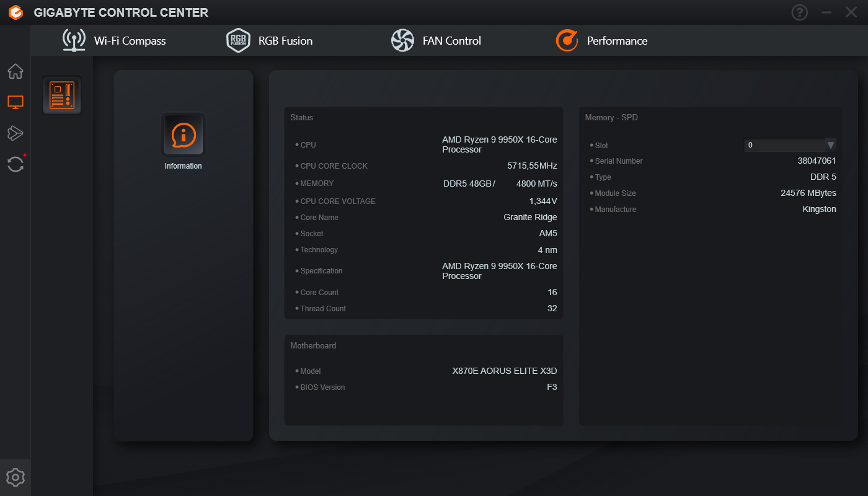Open the help question mark icon
The image size is (868, 496).
(800, 12)
